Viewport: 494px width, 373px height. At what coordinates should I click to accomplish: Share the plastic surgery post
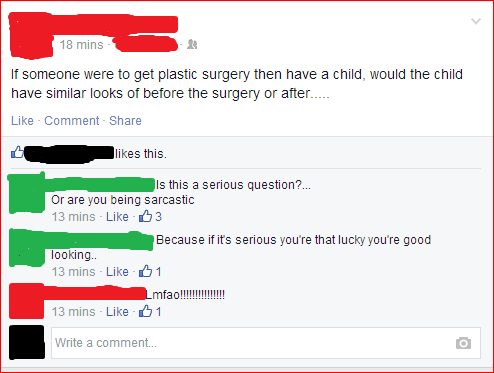pos(125,121)
